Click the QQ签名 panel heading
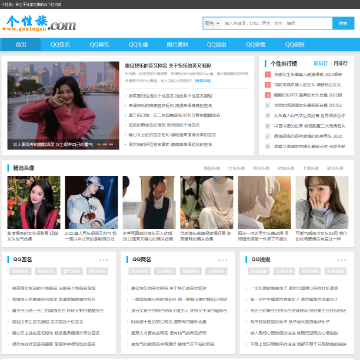This screenshot has width=360, height=360. (22, 260)
